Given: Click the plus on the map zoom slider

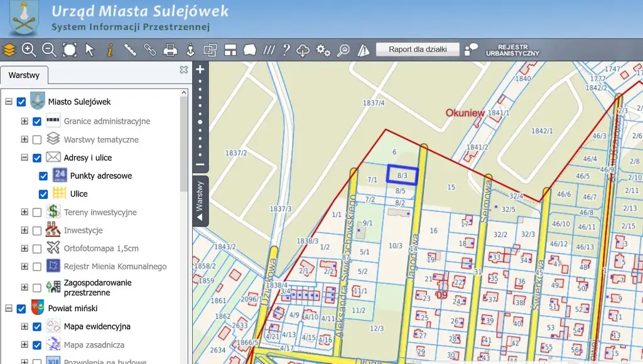Looking at the screenshot, I should tap(200, 70).
